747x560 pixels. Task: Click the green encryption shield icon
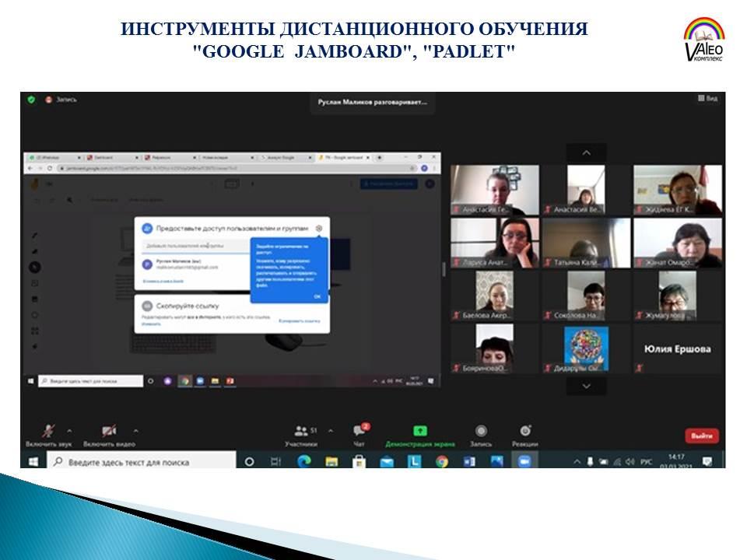point(31,100)
